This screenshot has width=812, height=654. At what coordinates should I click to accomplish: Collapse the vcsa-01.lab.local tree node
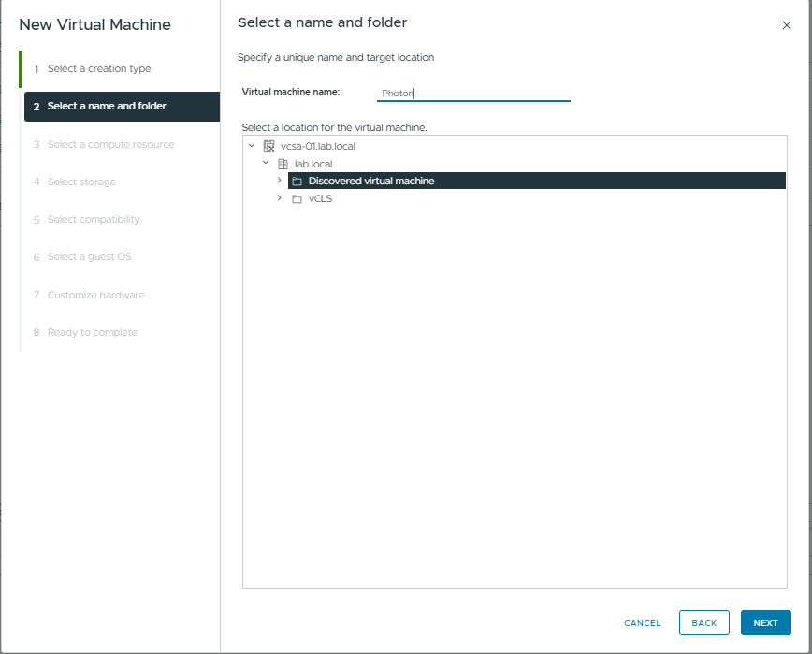252,146
